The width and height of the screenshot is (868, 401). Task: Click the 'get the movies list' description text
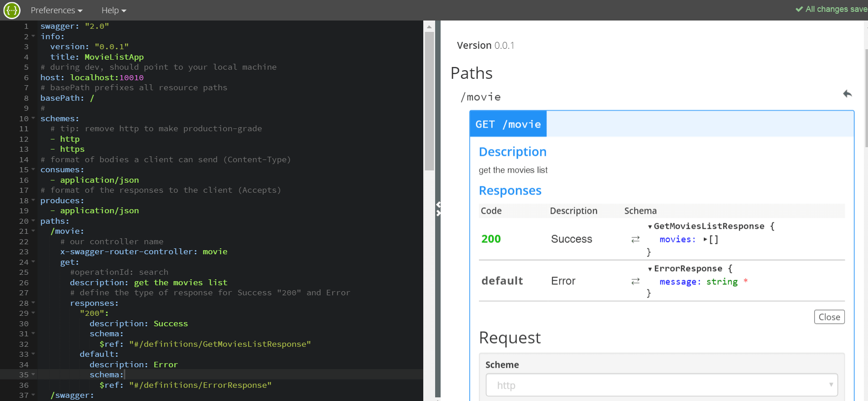click(x=513, y=170)
